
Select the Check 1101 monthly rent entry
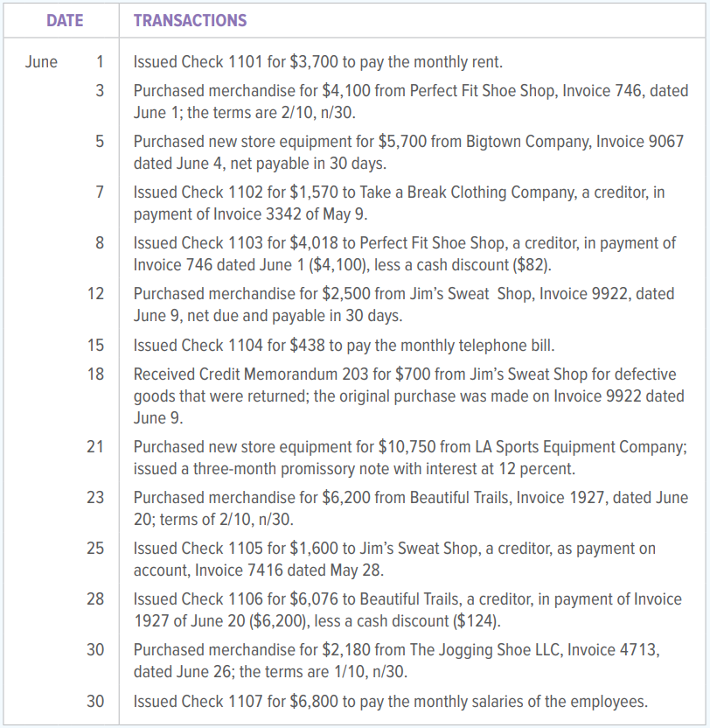pyautogui.click(x=317, y=62)
